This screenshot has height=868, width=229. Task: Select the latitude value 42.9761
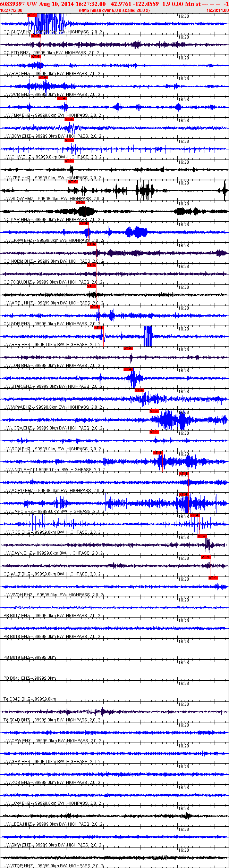click(x=121, y=4)
